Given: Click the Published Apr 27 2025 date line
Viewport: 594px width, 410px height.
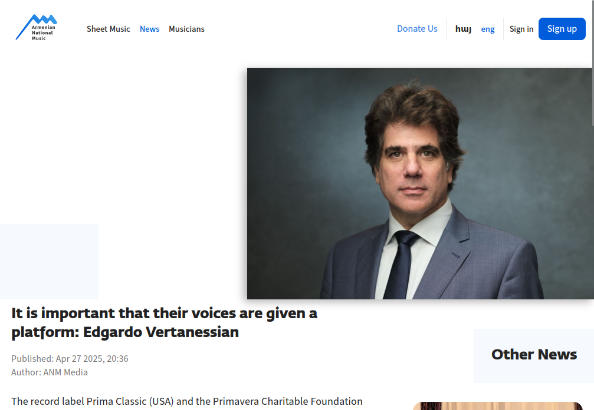Looking at the screenshot, I should point(70,358).
